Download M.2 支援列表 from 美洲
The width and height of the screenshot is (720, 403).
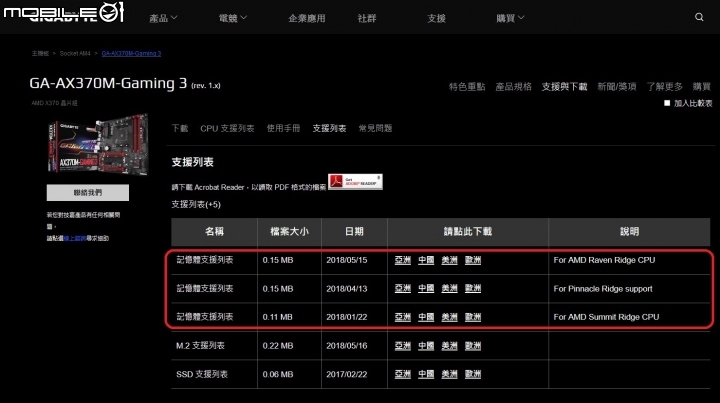450,346
